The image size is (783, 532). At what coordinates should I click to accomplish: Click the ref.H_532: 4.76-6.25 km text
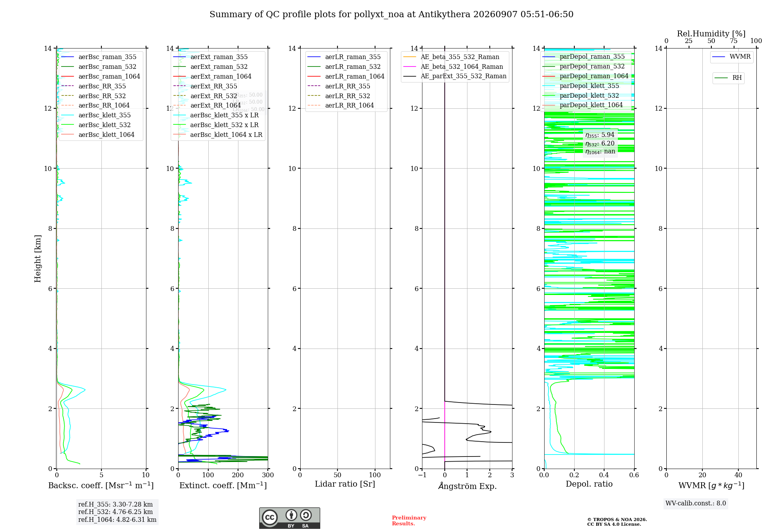tap(115, 512)
